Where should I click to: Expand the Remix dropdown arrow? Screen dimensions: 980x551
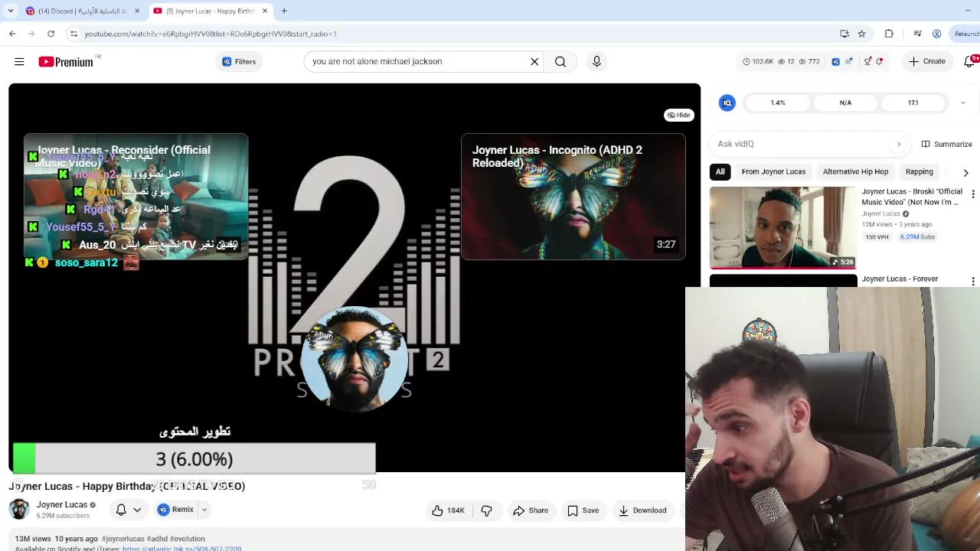tap(204, 510)
